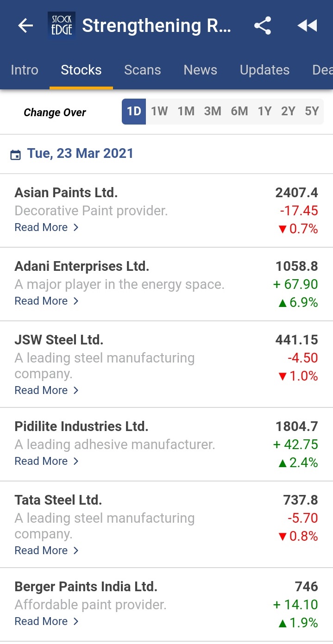Screen dimensions: 333x644
Task: Open the calendar icon next to the date
Action: (x=17, y=154)
